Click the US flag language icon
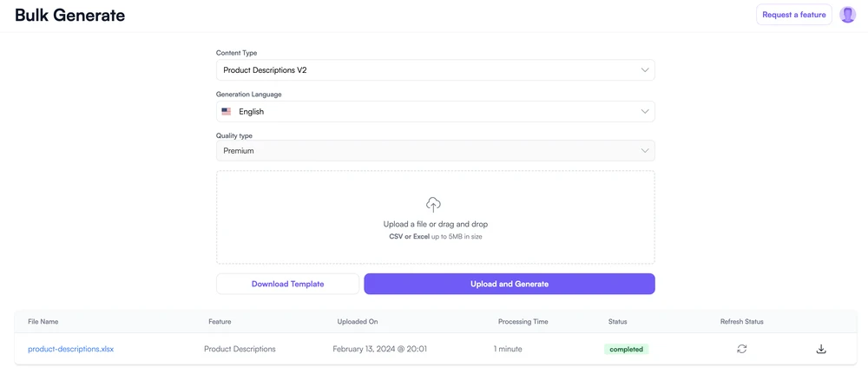Screen dimensions: 868x374 [x=227, y=112]
